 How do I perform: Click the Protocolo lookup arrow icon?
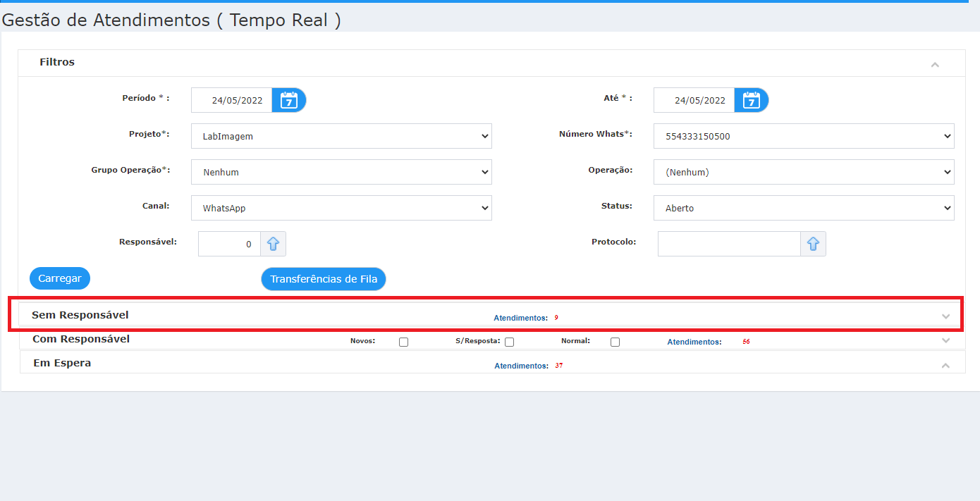[813, 244]
